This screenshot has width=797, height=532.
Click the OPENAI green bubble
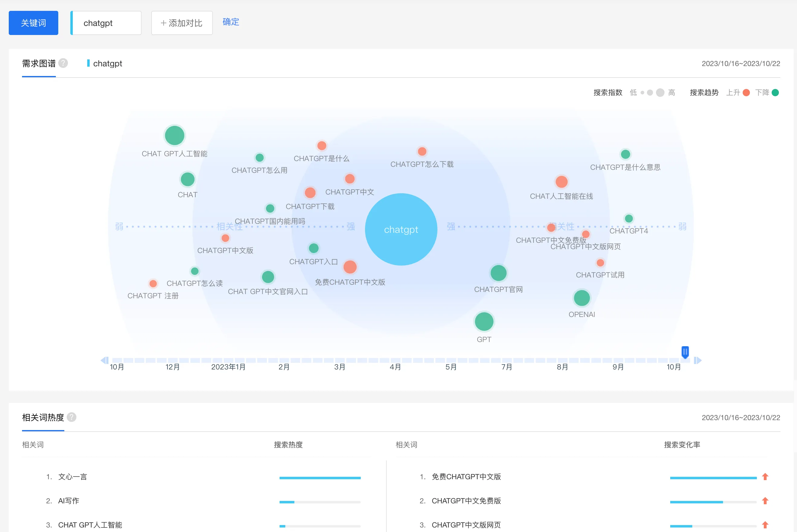click(581, 298)
